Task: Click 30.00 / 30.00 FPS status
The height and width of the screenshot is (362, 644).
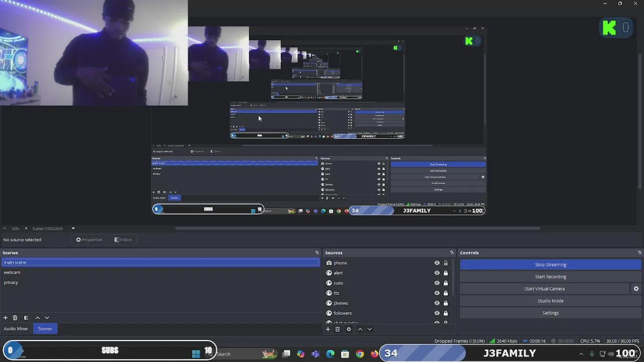Action: (623, 341)
